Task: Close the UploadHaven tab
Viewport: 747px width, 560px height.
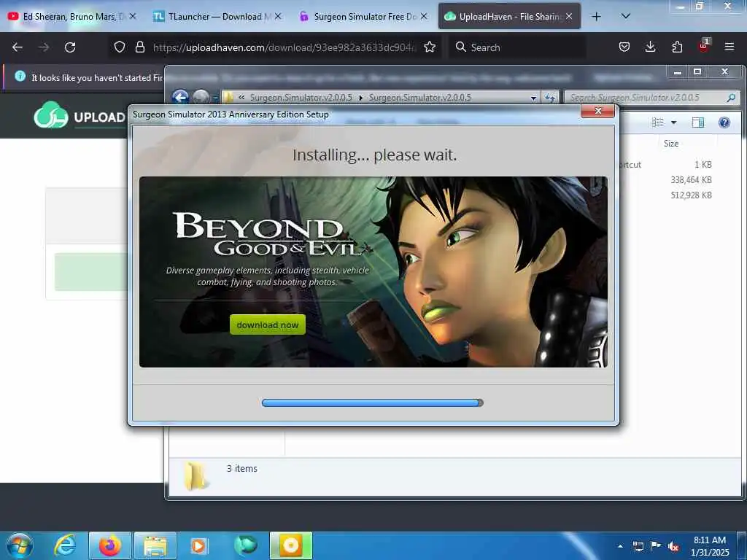Action: point(569,16)
